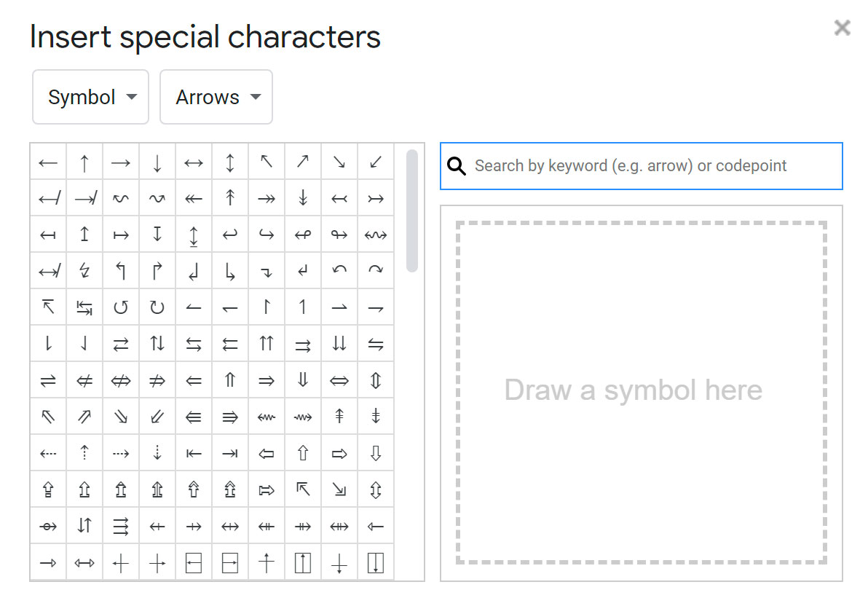Select the anticlockwise open circle arrow
Screen dimensions: 868x606
(x=121, y=307)
